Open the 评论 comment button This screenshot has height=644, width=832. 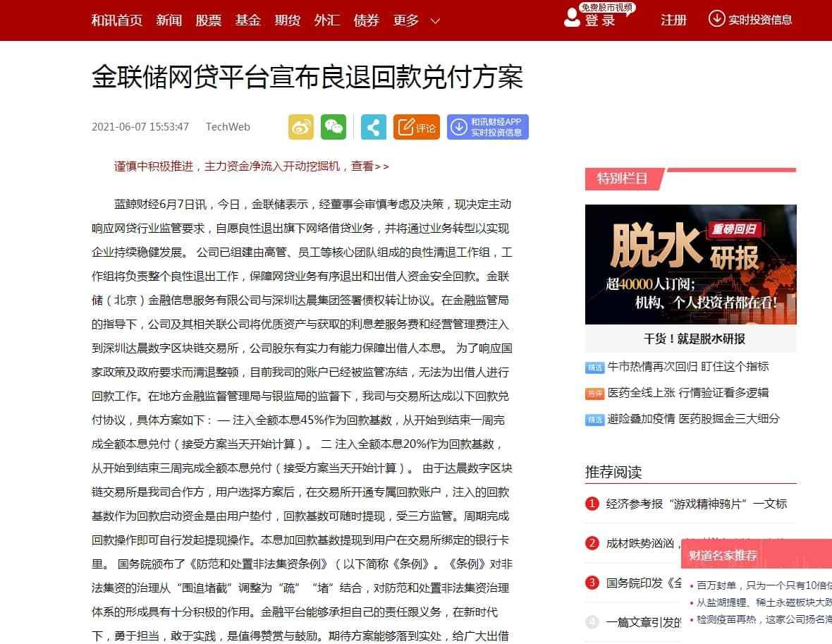(417, 127)
